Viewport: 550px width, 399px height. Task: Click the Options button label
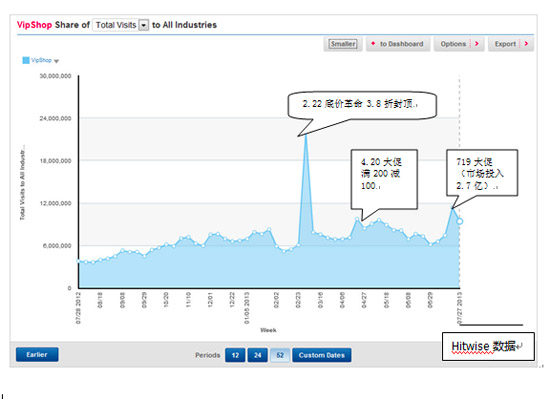click(x=453, y=44)
